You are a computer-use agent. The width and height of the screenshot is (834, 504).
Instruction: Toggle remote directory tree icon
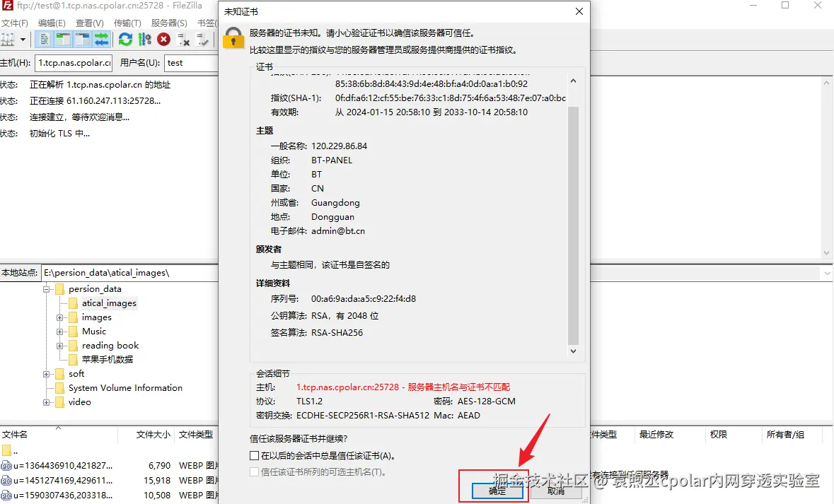pyautogui.click(x=83, y=40)
